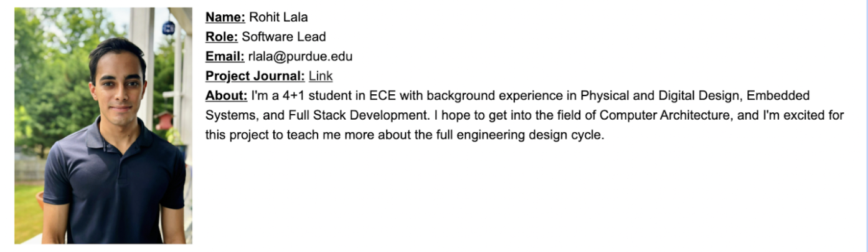Click the bold "Name:" label

click(225, 17)
